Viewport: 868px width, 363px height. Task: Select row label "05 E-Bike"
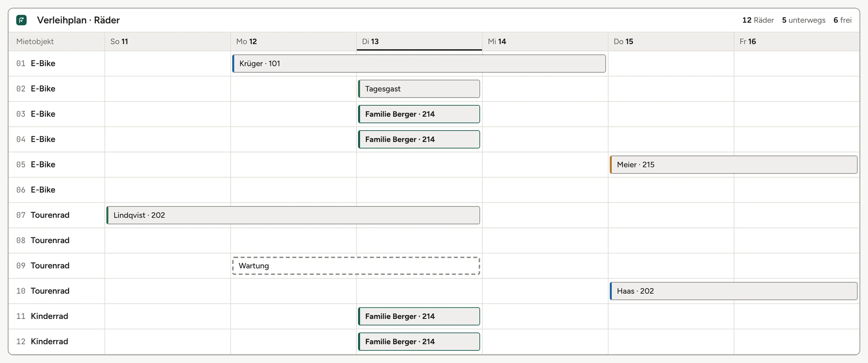pos(36,165)
